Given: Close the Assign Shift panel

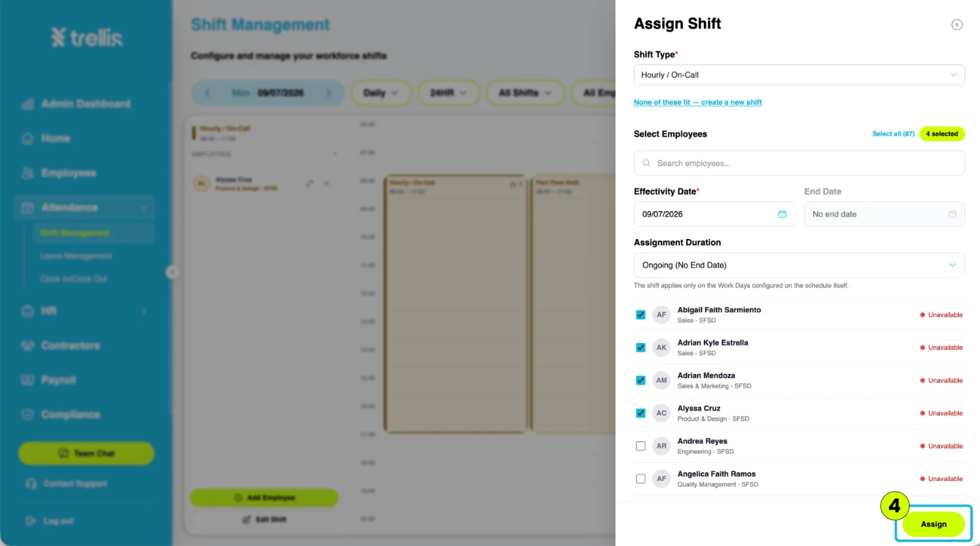Looking at the screenshot, I should point(957,25).
